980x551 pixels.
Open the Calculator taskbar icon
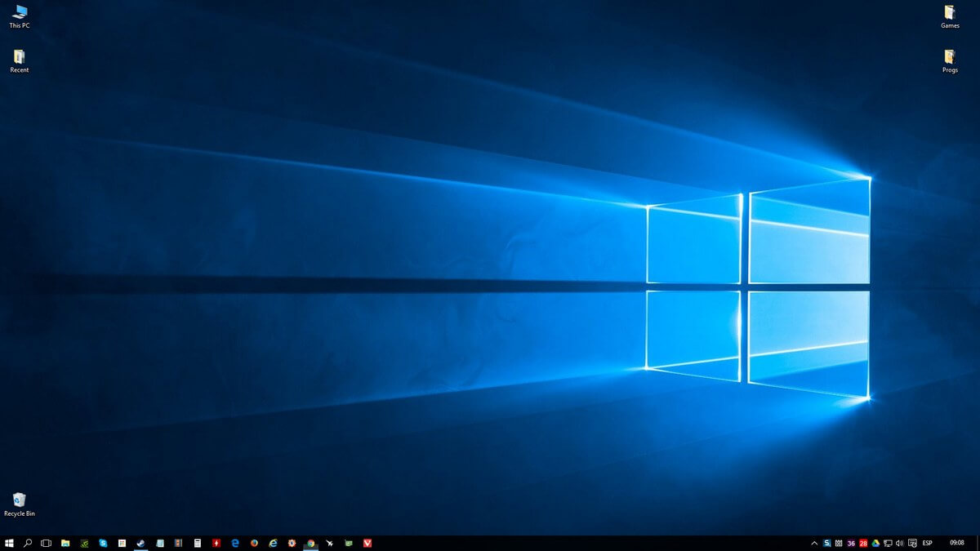click(198, 543)
